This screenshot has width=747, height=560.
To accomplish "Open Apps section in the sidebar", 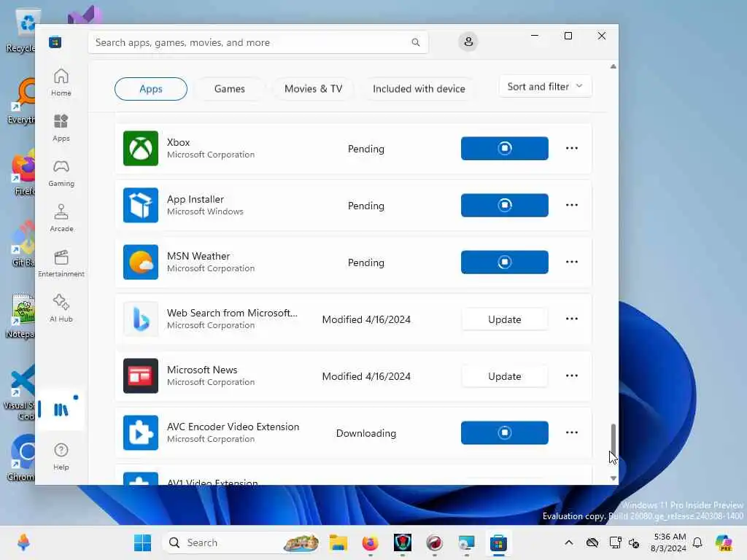I will tap(61, 128).
